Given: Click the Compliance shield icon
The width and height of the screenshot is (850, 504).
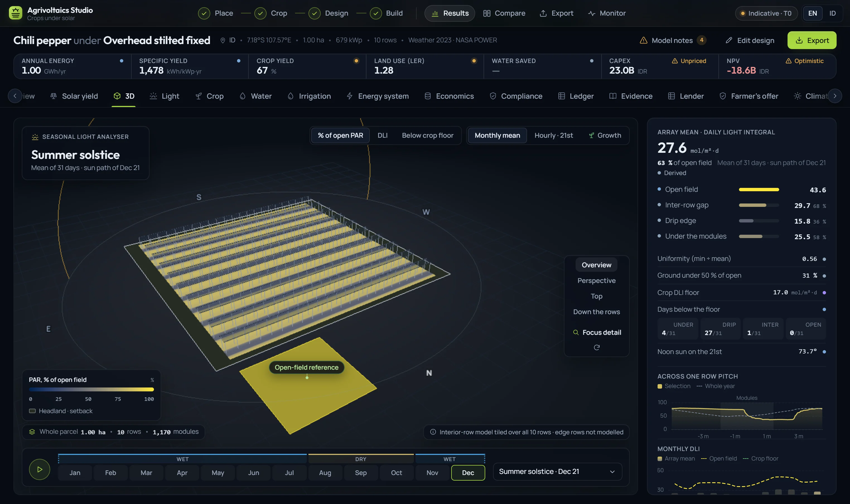Looking at the screenshot, I should click(x=492, y=96).
